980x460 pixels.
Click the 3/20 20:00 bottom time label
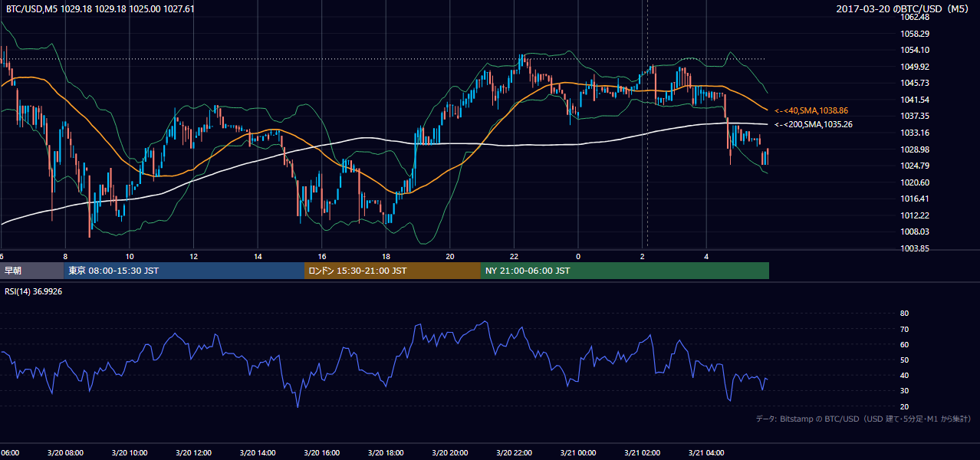coord(449,453)
